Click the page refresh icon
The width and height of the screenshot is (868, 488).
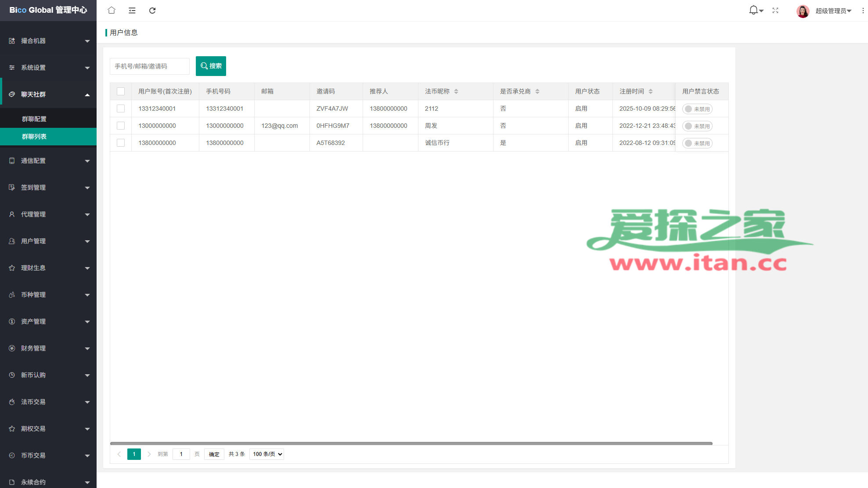[152, 10]
